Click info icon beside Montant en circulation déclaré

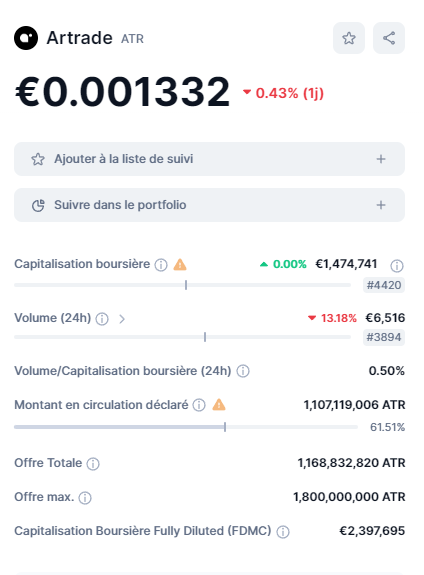(199, 405)
